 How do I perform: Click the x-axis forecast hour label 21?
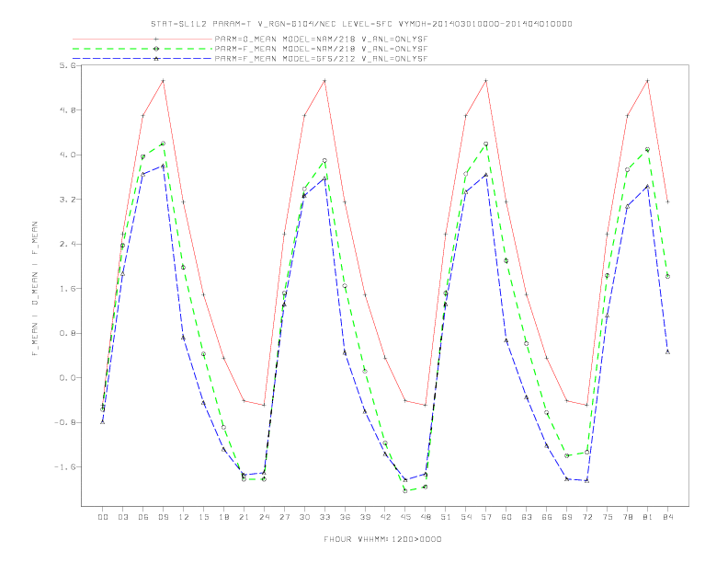[x=244, y=517]
